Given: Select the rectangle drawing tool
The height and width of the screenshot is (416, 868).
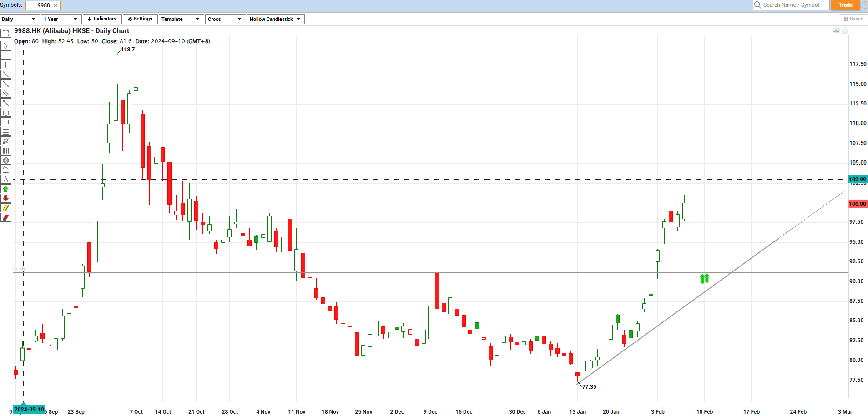Looking at the screenshot, I should pyautogui.click(x=6, y=122).
